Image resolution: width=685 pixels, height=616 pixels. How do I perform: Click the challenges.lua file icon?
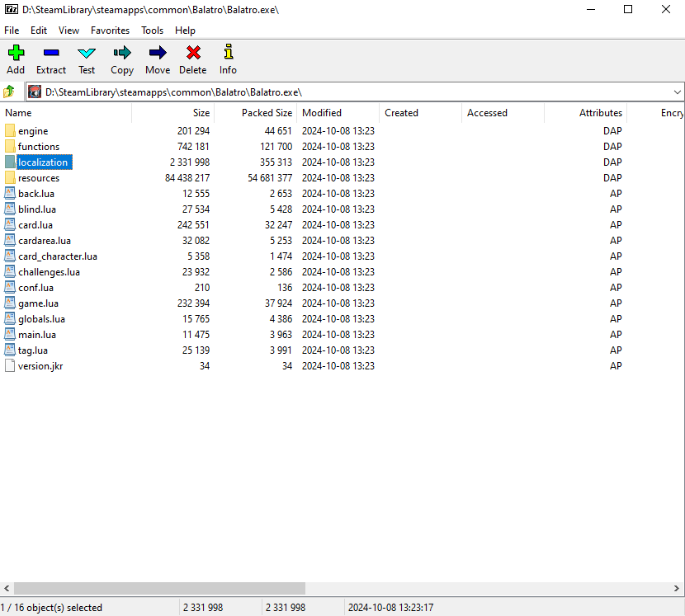[10, 272]
